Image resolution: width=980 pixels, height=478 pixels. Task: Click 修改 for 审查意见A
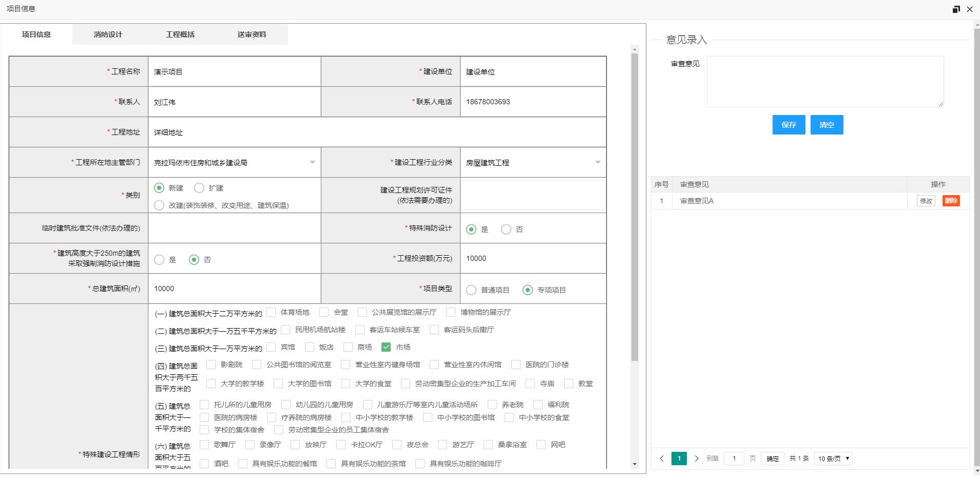click(x=926, y=201)
